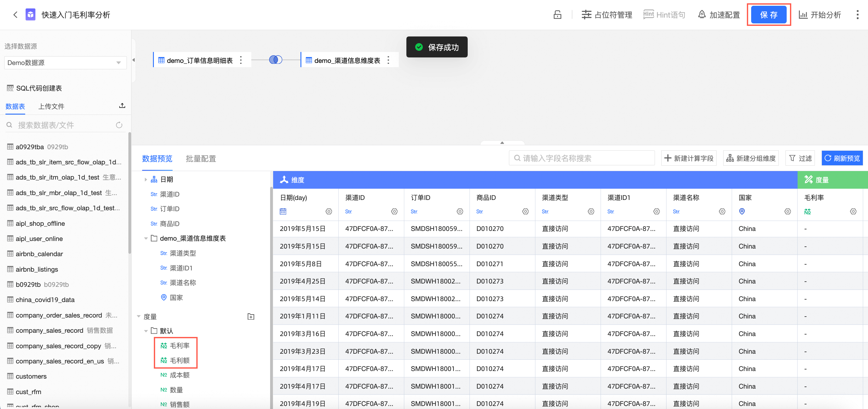The image size is (868, 409).
Task: Click the purple dataset cube icon
Action: [x=30, y=15]
